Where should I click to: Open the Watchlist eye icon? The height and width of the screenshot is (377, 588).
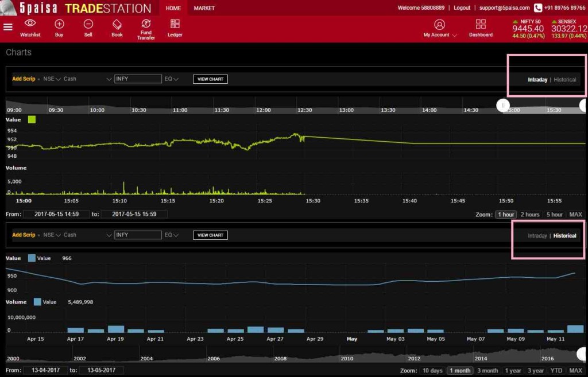30,24
